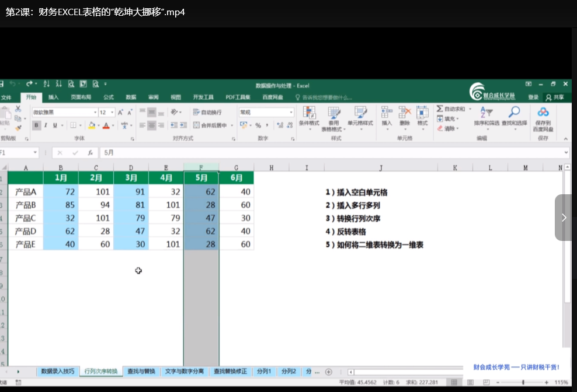The image size is (577, 392).
Task: Click 自动求和 AutoSum button
Action: tap(451, 109)
